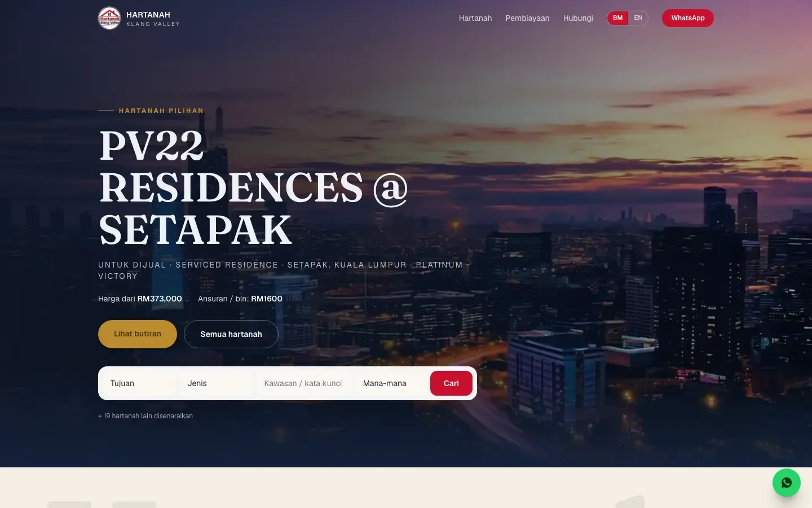Click the HARTANAH KLANG VALLEY brand text

[x=153, y=19]
